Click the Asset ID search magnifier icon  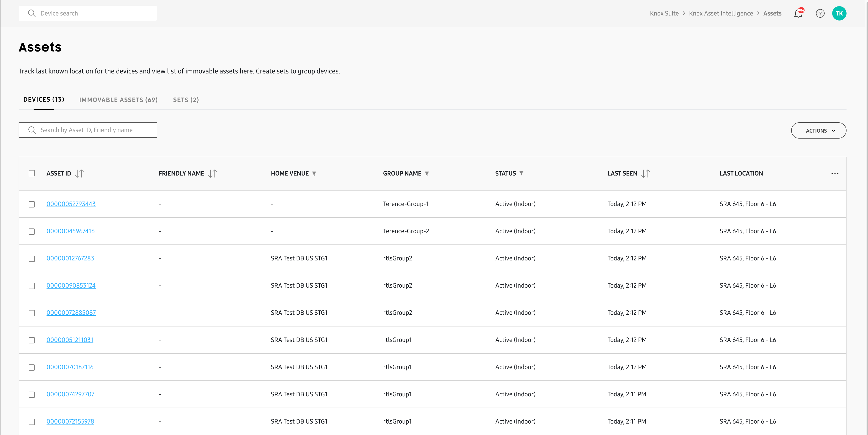point(32,130)
